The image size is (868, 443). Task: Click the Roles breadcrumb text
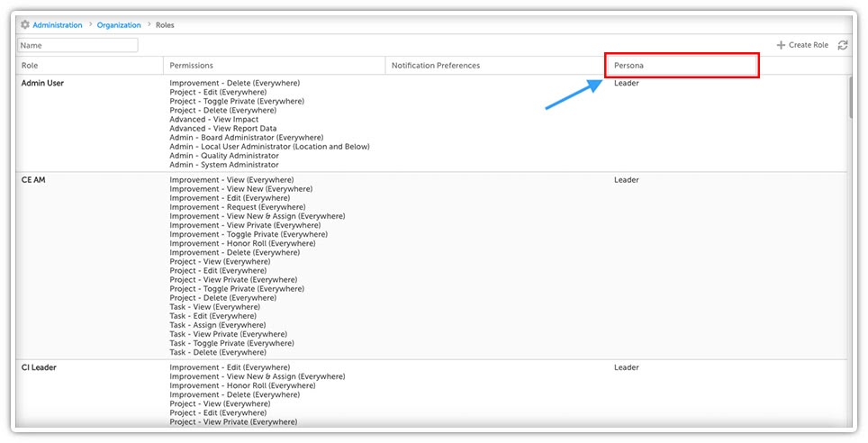click(165, 25)
